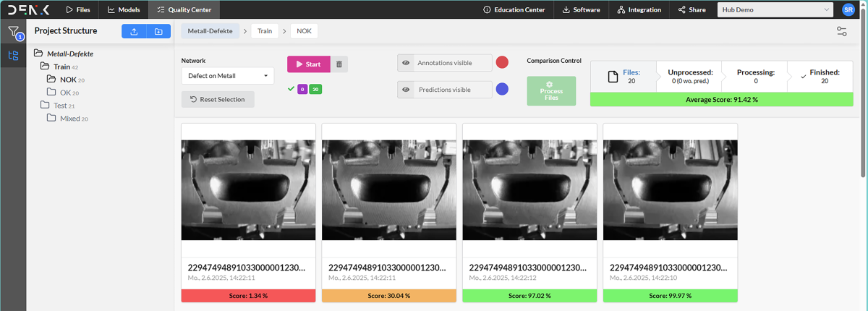Click the red annotations color swatch
This screenshot has width=868, height=311.
(x=502, y=63)
